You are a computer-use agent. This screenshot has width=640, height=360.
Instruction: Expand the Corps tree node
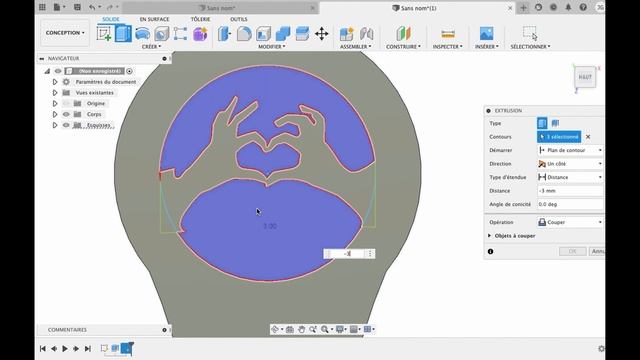(x=55, y=114)
